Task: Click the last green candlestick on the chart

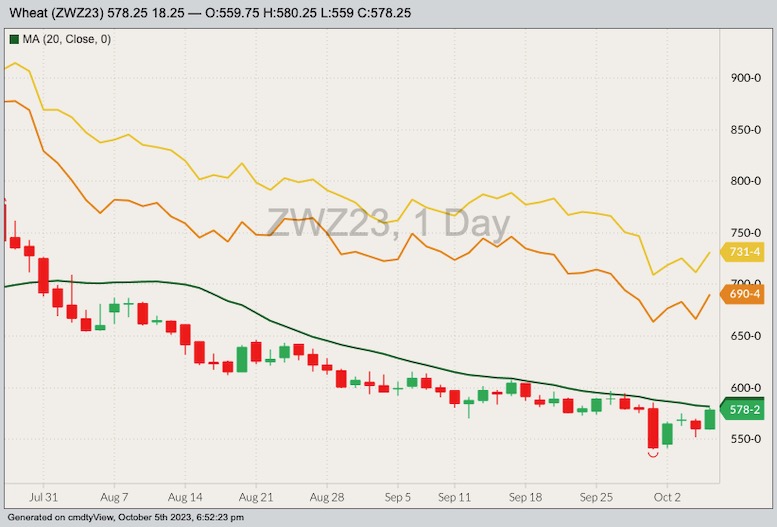Action: pyautogui.click(x=710, y=419)
